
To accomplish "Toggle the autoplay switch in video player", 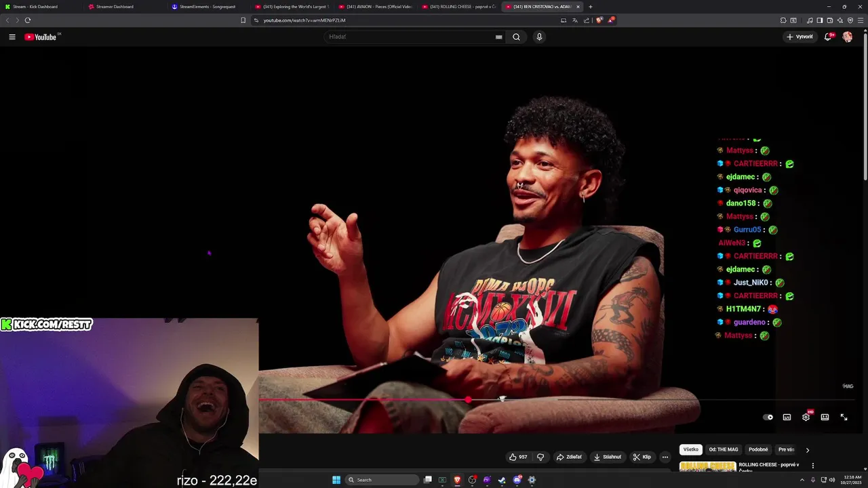I will point(768,417).
